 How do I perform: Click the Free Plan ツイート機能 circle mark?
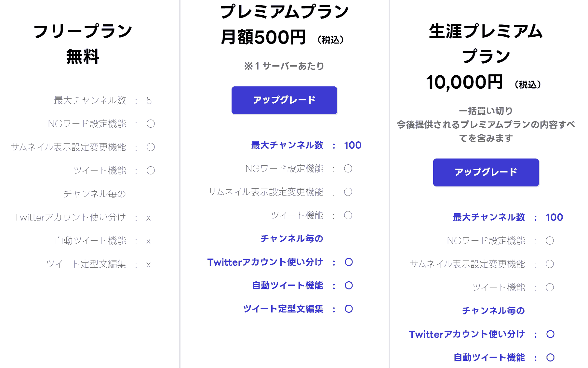(151, 171)
